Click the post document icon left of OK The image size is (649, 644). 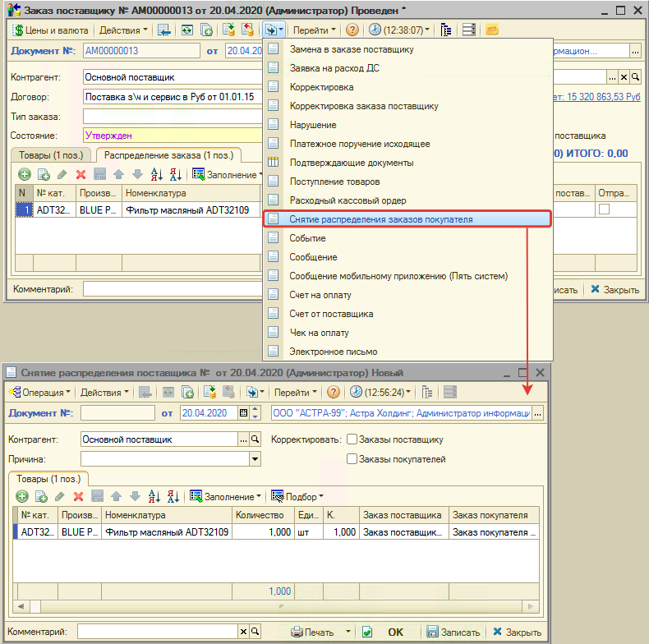coord(367,632)
